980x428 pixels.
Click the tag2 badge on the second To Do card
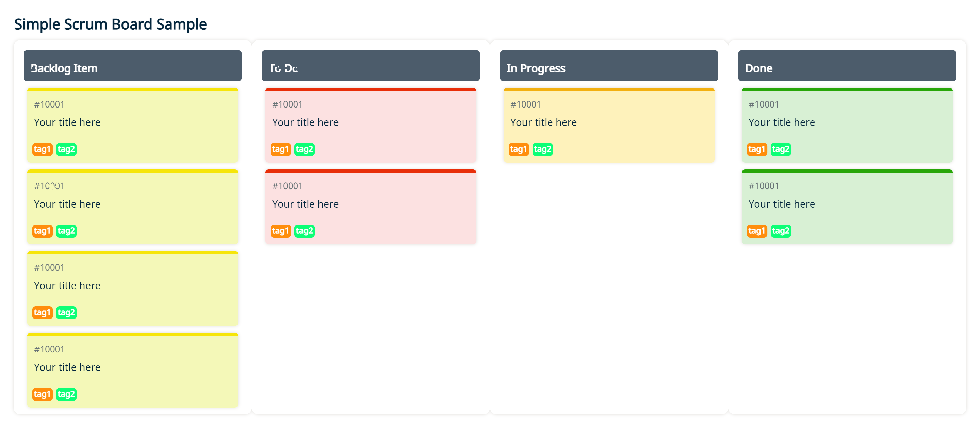(x=304, y=231)
